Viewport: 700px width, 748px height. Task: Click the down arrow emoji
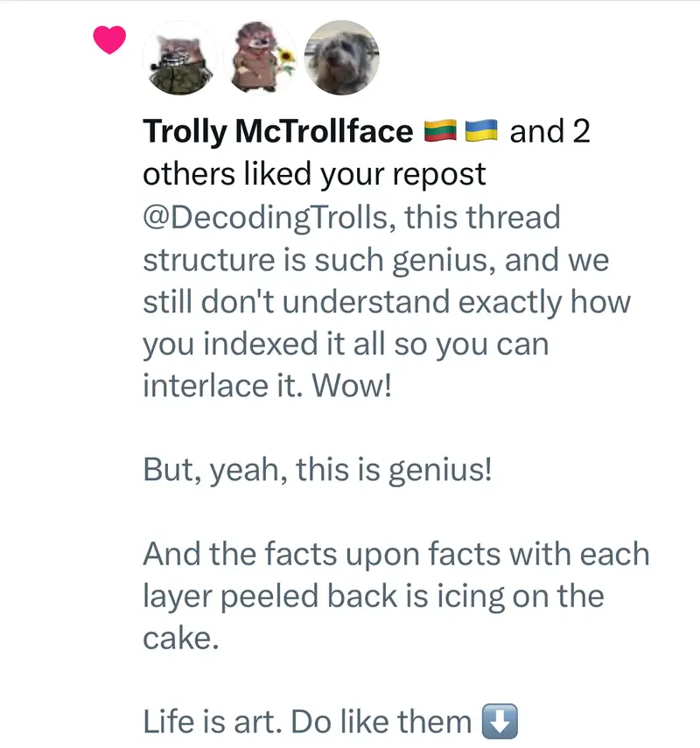pyautogui.click(x=500, y=722)
